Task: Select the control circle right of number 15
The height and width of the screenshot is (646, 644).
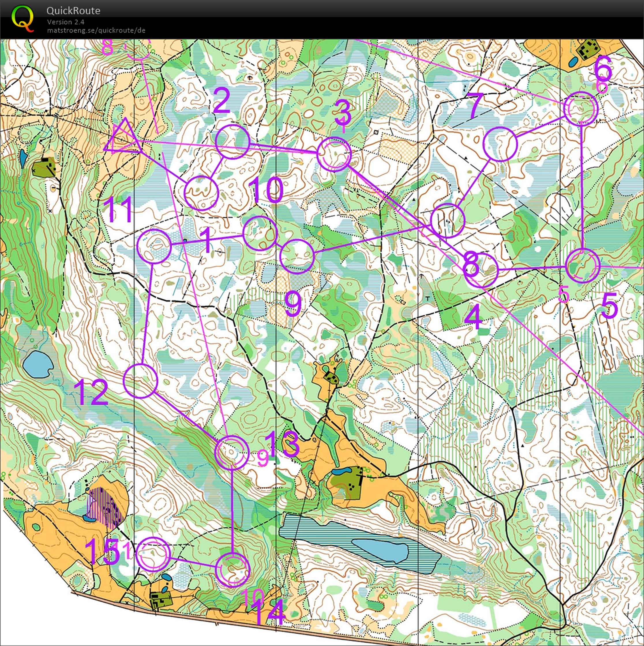Action: (154, 555)
